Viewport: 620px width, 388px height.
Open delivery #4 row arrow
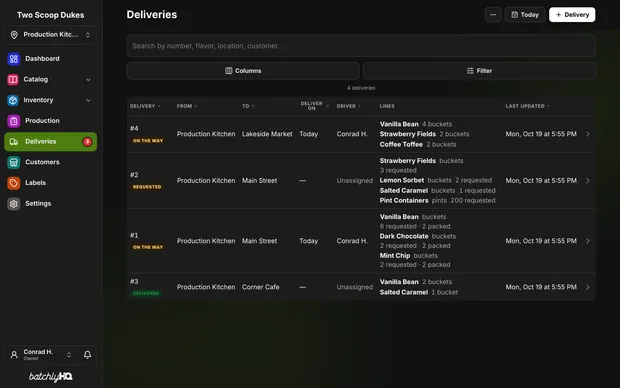click(x=588, y=134)
